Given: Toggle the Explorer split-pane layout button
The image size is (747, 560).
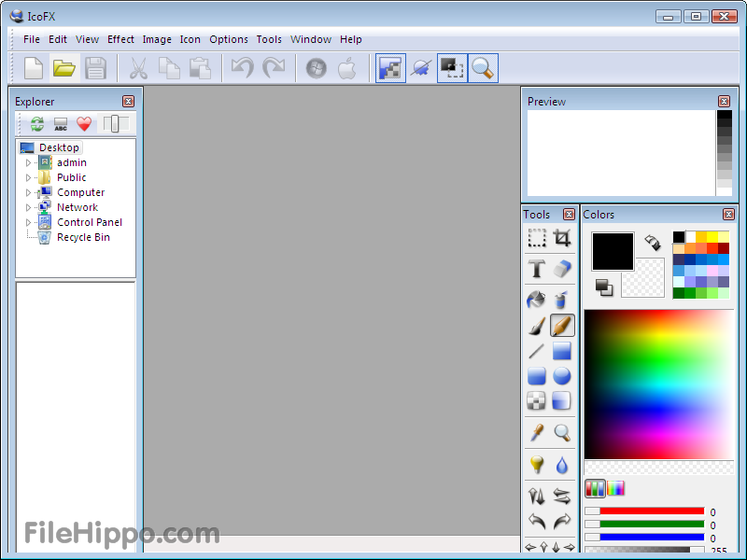Looking at the screenshot, I should point(115,124).
